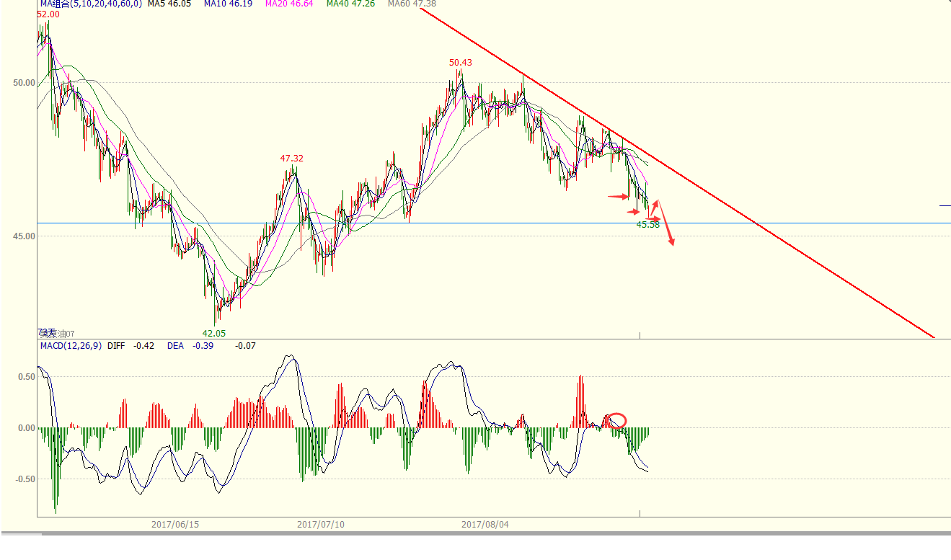The width and height of the screenshot is (951, 560).
Task: Select the MA20 46.64 readout
Action: click(289, 4)
